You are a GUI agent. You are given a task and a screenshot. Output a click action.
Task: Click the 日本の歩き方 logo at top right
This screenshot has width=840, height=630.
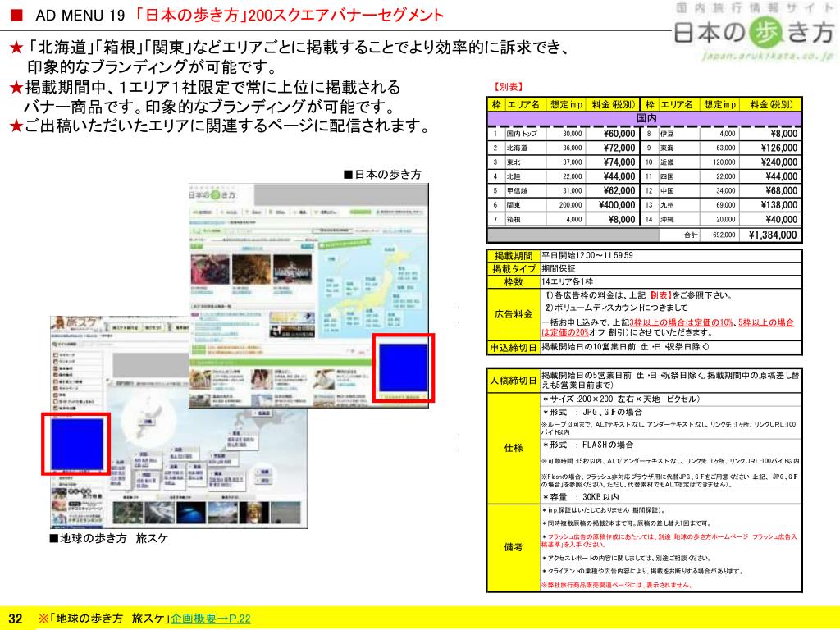tap(754, 32)
